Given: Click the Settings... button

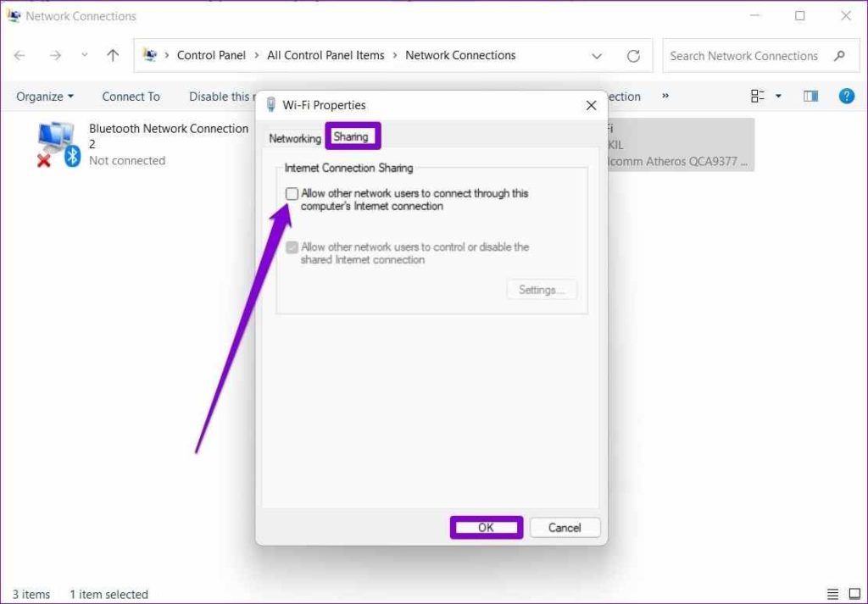Looking at the screenshot, I should [x=542, y=290].
